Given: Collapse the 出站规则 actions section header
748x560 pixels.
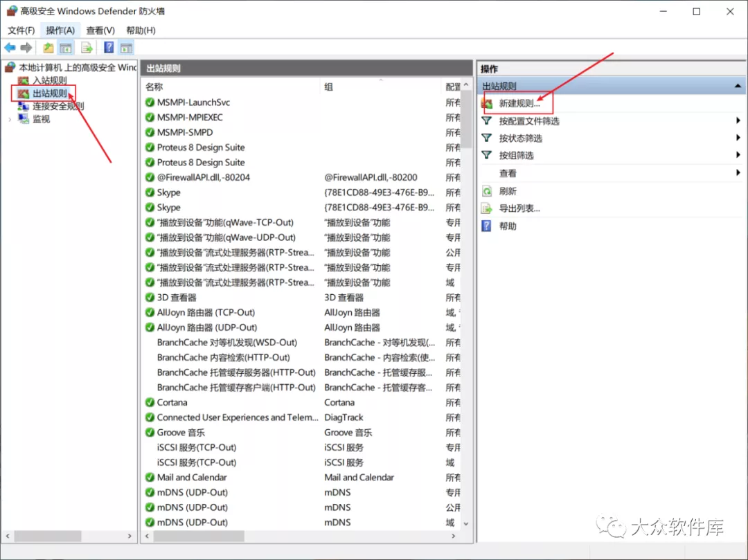Looking at the screenshot, I should pos(738,86).
